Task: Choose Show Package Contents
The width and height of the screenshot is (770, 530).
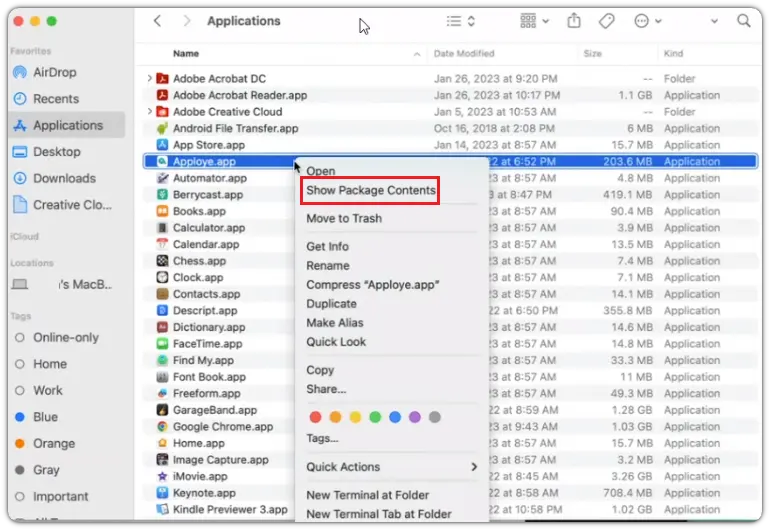Action: [371, 190]
